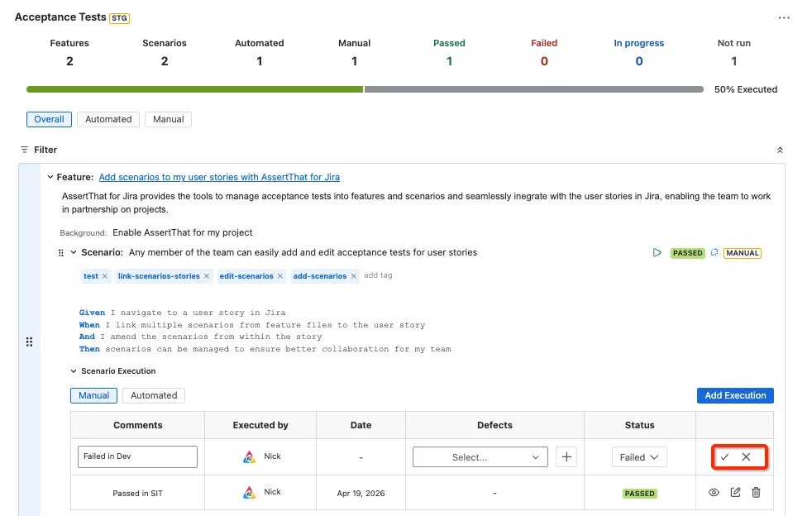Remove the 'add-scenarios' tag

click(x=354, y=276)
